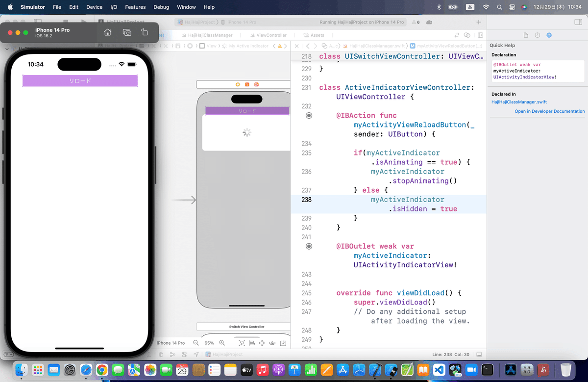Zoom in storyboard canvas magnifier plus
This screenshot has height=382, width=588.
click(222, 343)
